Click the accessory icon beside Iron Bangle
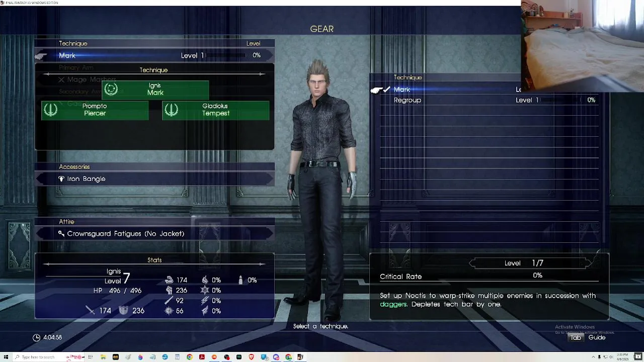Viewport: 644px width, 362px height. click(x=61, y=178)
